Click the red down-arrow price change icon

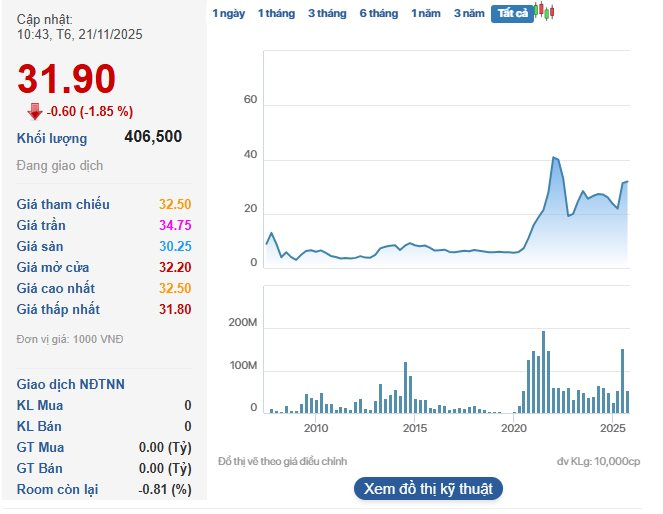(x=35, y=111)
